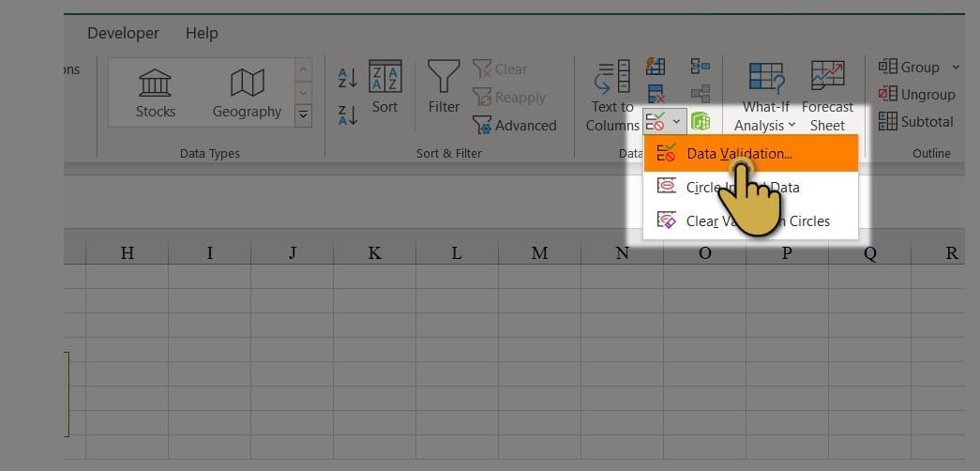Select column N header
980x471 pixels.
click(x=623, y=252)
